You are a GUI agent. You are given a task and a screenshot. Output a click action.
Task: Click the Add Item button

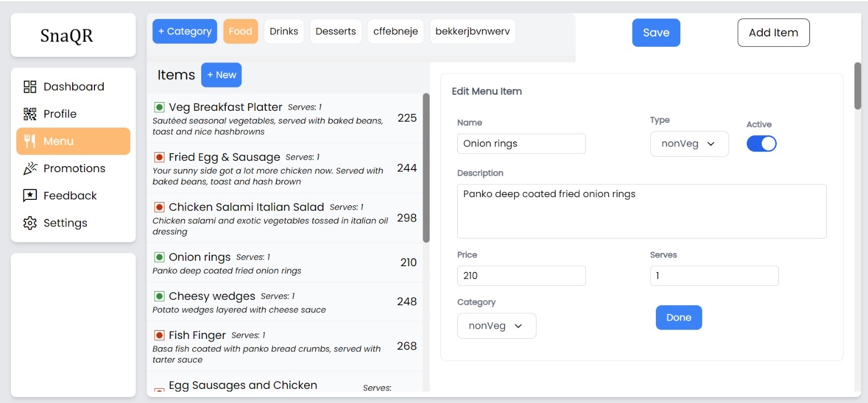pos(773,33)
